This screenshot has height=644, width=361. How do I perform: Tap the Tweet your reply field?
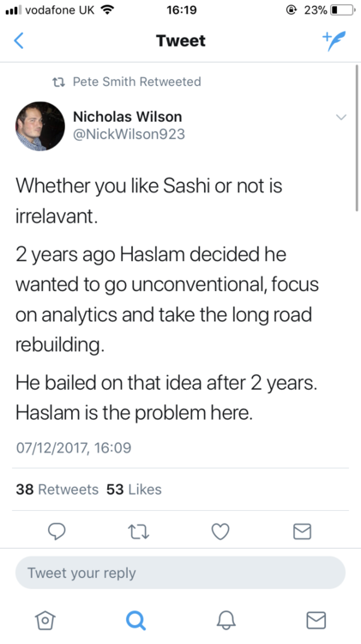tap(180, 573)
